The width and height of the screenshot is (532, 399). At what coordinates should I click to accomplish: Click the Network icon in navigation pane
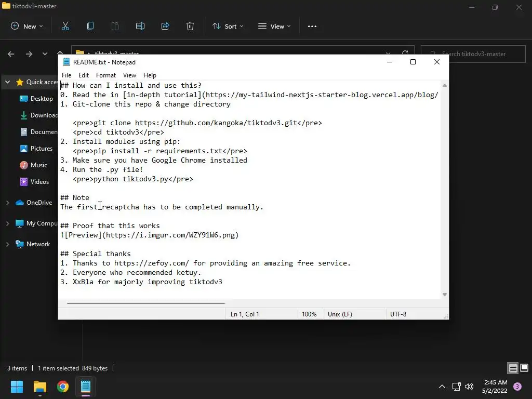point(20,244)
